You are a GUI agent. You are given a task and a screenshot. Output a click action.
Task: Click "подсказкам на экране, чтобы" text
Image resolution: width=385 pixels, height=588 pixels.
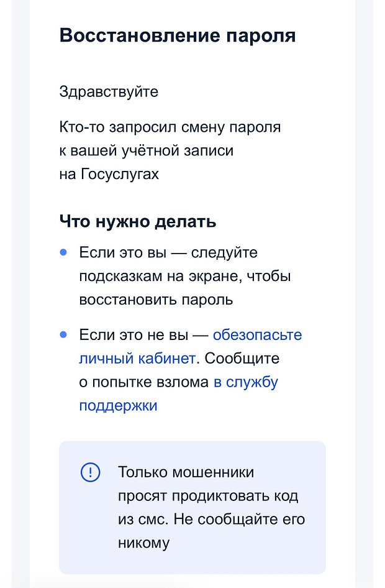(x=185, y=276)
